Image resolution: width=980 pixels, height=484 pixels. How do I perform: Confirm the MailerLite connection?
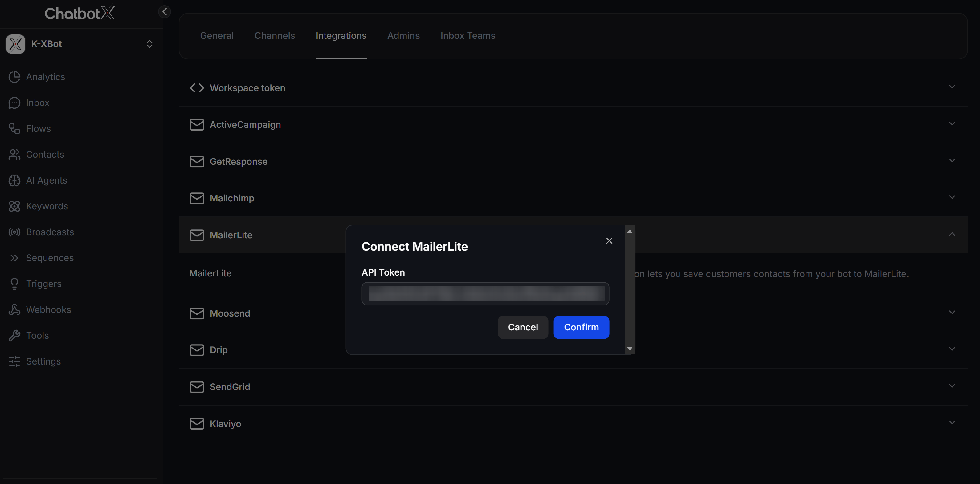581,327
